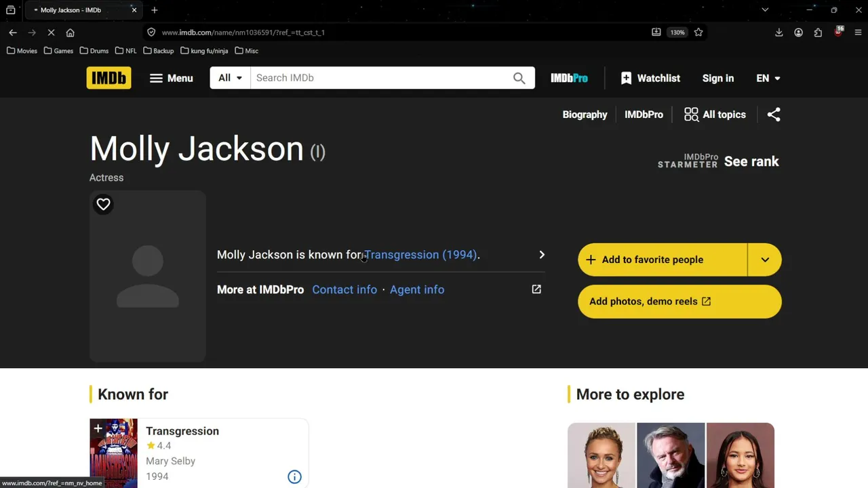This screenshot has height=488, width=868.
Task: Focus the Search IMDb field
Action: tap(380, 78)
